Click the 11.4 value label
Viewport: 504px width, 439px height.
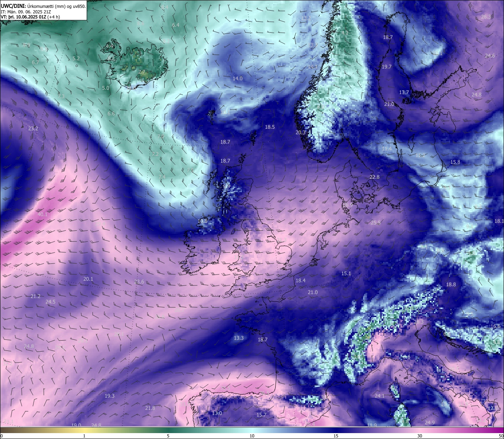click(x=387, y=148)
